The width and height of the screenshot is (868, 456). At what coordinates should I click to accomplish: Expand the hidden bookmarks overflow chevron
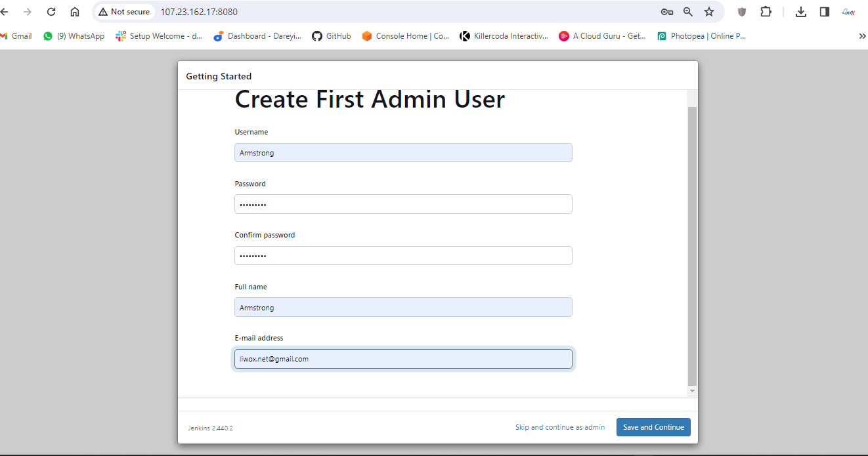(862, 36)
